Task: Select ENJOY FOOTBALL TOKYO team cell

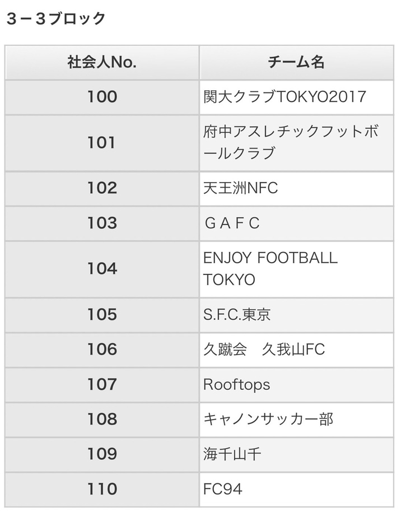Action: (296, 269)
